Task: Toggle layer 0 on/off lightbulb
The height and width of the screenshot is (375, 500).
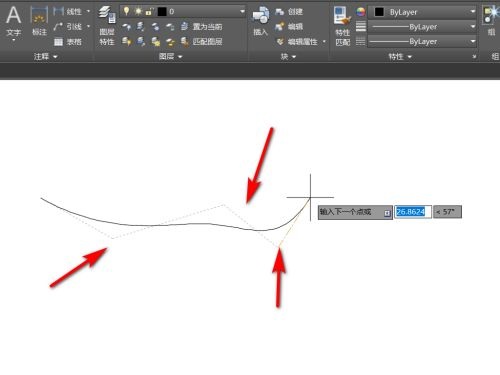Action: pos(126,12)
